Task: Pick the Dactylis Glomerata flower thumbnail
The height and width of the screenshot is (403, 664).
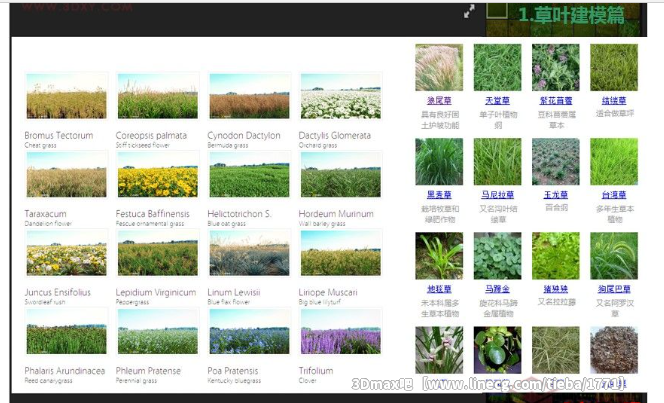Action: click(x=340, y=97)
